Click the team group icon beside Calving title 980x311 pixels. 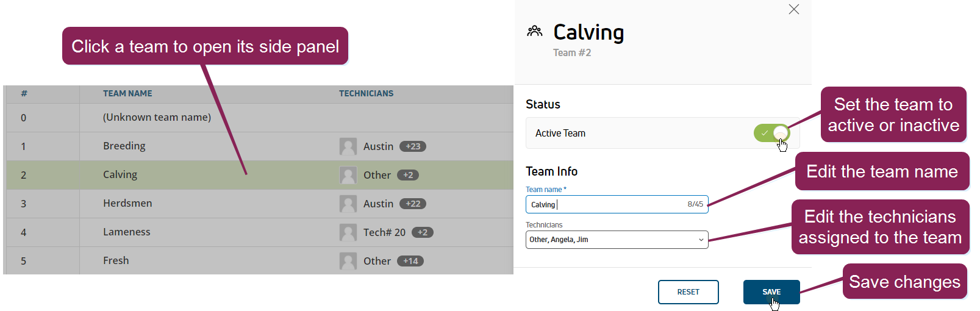pyautogui.click(x=535, y=31)
